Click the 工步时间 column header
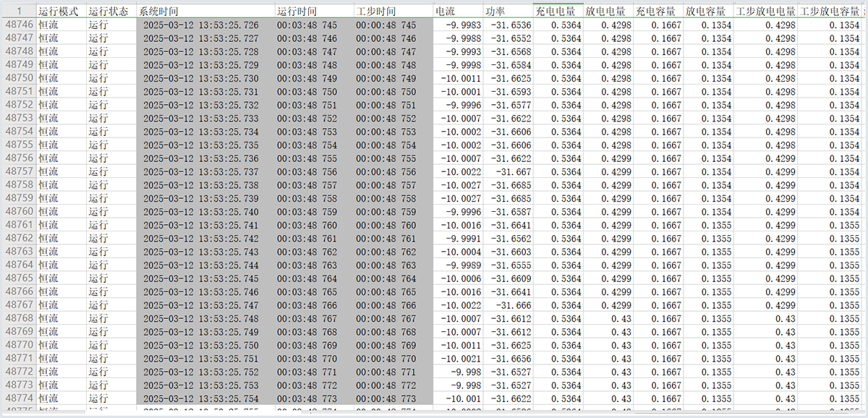Viewport: 868px width, 418px height. (375, 12)
